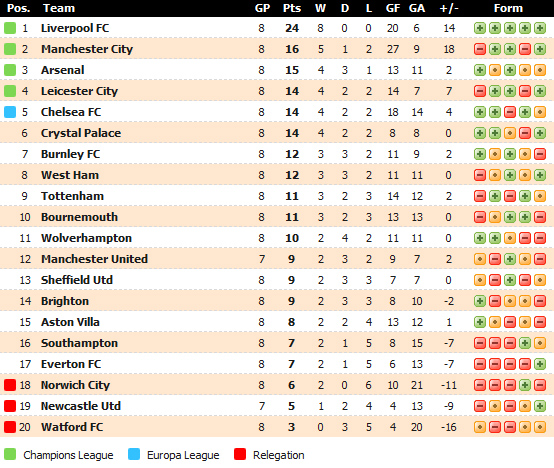Click Norwich City's single win form icon
Image resolution: width=554 pixels, height=468 pixels.
525,385
